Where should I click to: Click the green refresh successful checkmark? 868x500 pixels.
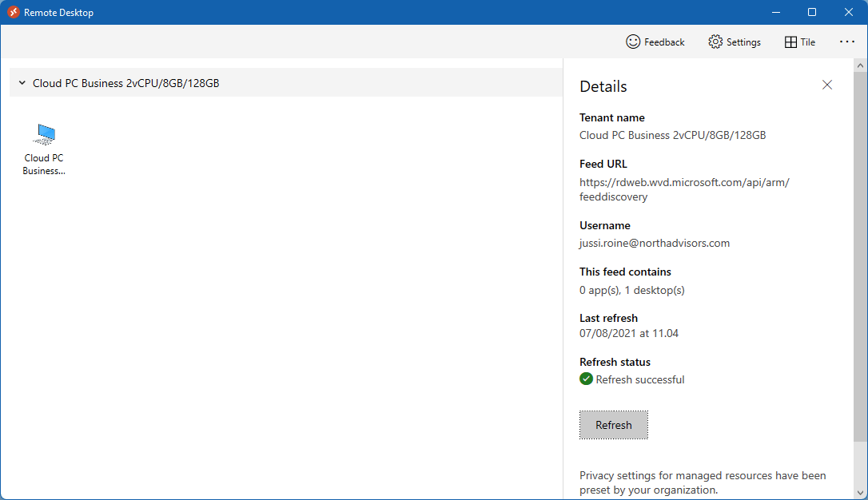click(x=586, y=379)
